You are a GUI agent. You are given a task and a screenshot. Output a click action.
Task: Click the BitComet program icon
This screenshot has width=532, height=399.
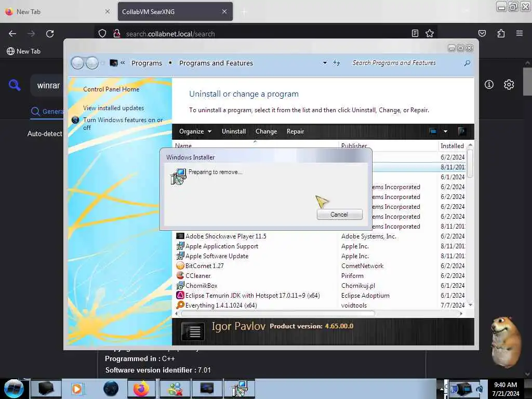coord(180,265)
